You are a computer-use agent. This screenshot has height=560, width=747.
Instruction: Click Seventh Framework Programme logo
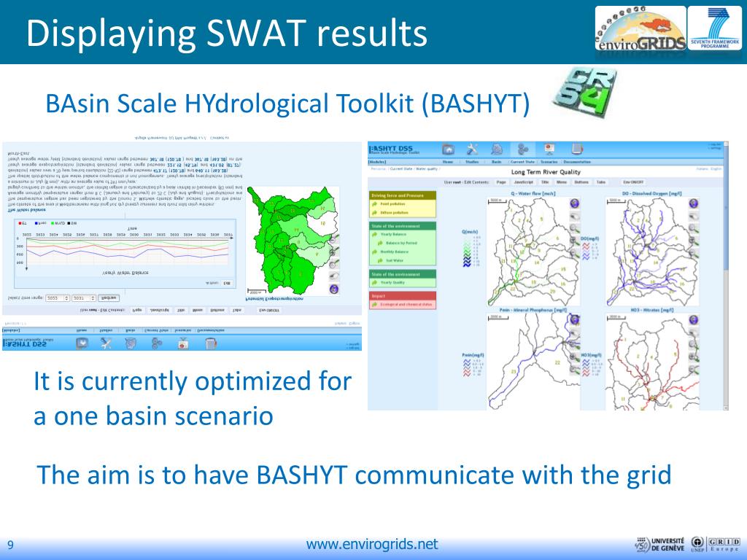pyautogui.click(x=715, y=28)
